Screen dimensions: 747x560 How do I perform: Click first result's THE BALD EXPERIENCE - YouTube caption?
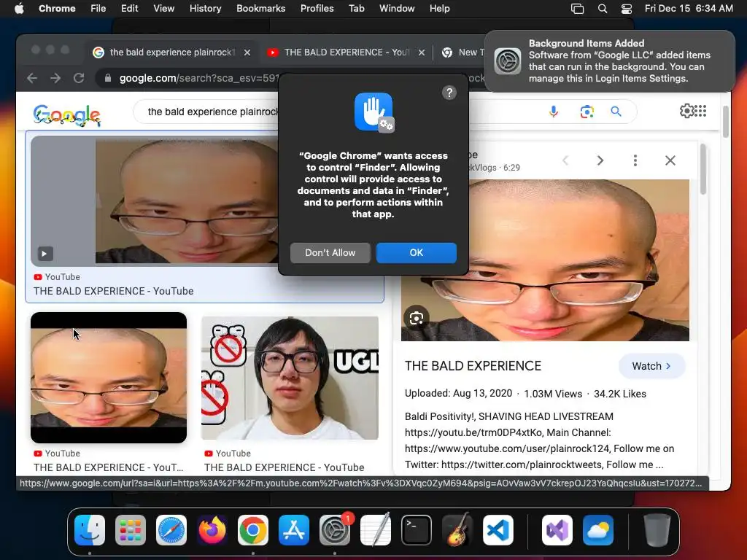click(113, 291)
